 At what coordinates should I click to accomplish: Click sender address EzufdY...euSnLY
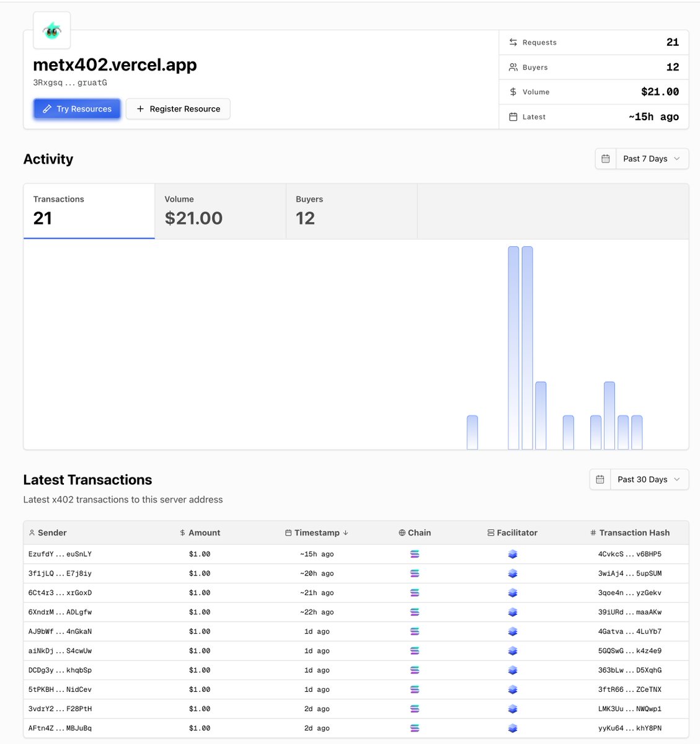[60, 554]
